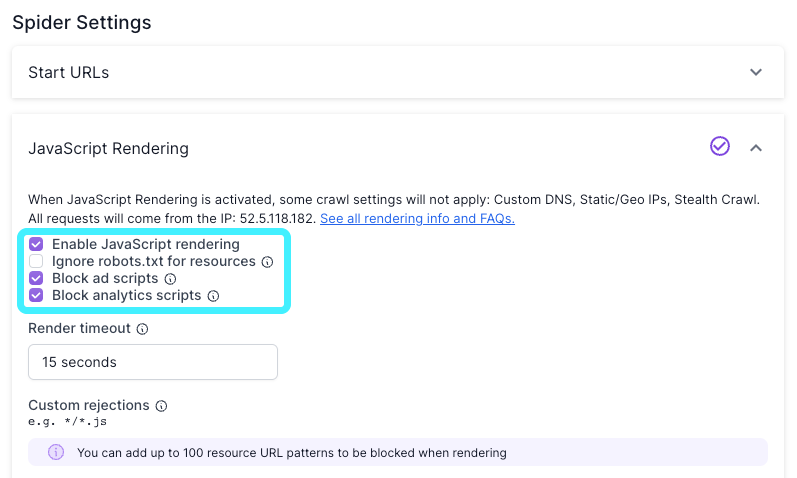The height and width of the screenshot is (478, 797).
Task: Collapse the JavaScript Rendering section chevron
Action: point(756,148)
